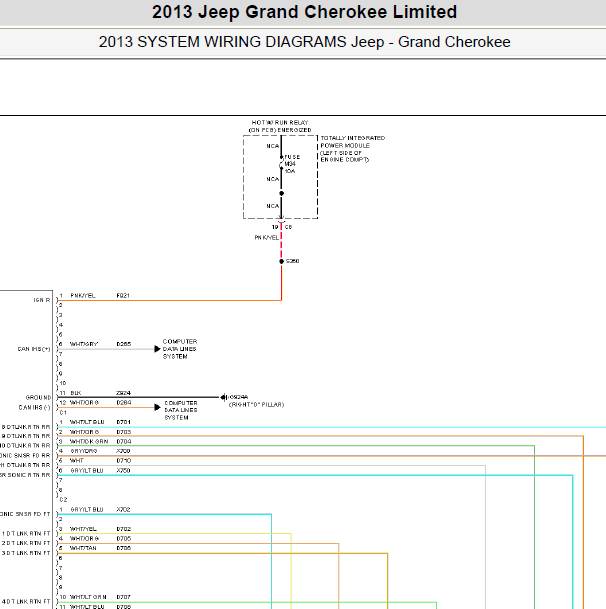Click the D701 circuit code

[124, 422]
